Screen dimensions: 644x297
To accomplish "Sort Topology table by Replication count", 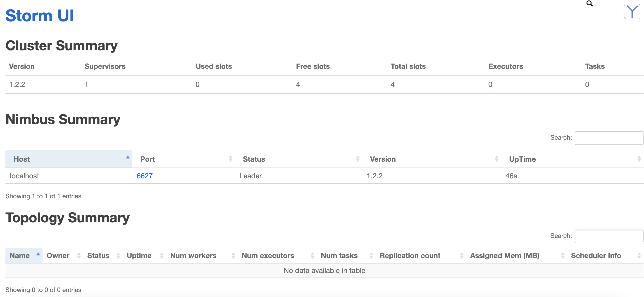I will coord(421,256).
